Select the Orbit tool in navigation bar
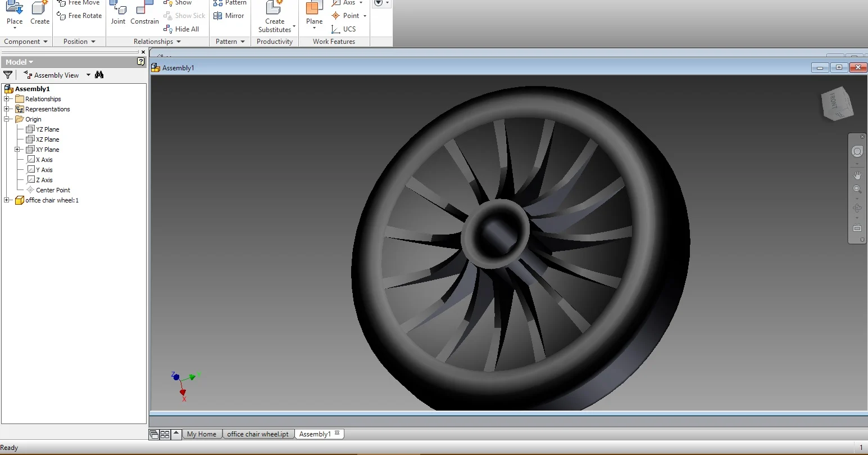Screen dimensions: 868x455 [x=857, y=208]
